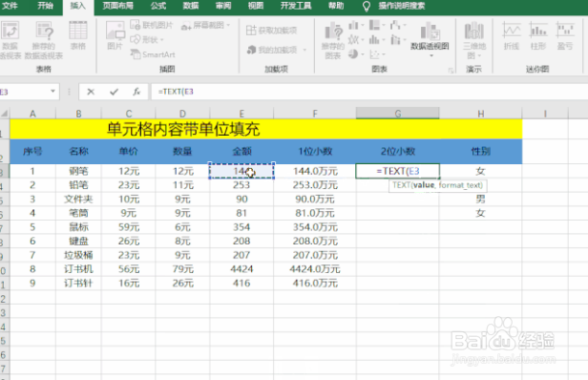Open Recommended Charts (推荐的图表)

333,40
